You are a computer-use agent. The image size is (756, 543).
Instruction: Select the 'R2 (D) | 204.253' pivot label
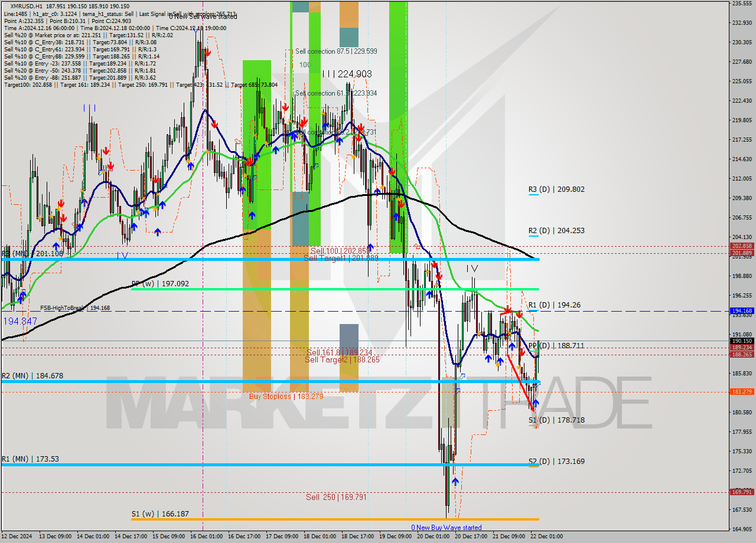tap(556, 231)
